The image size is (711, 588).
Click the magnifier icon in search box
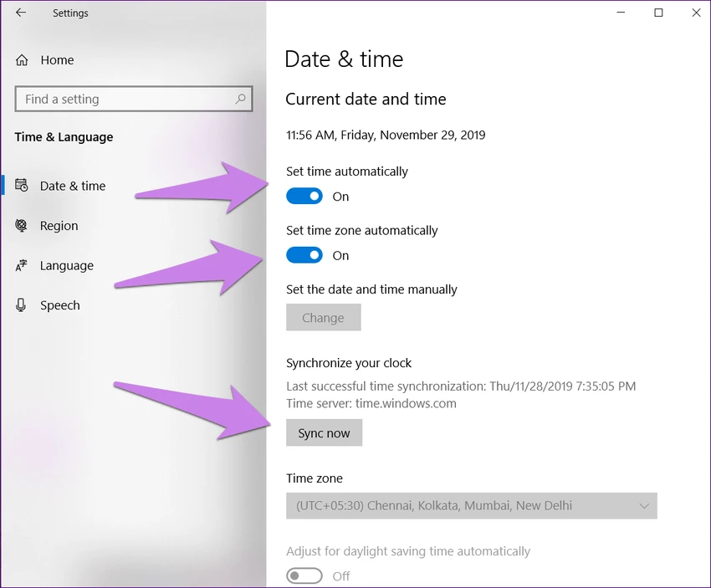(x=240, y=99)
